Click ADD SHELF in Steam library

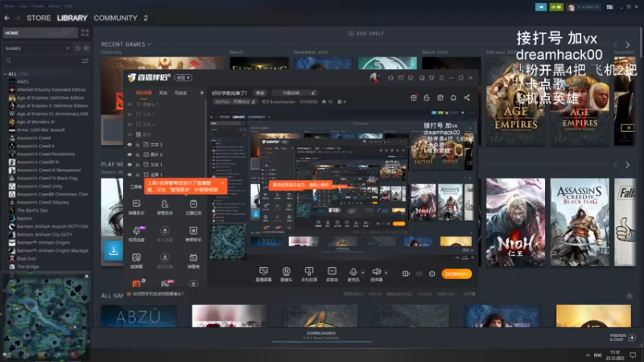[x=366, y=33]
